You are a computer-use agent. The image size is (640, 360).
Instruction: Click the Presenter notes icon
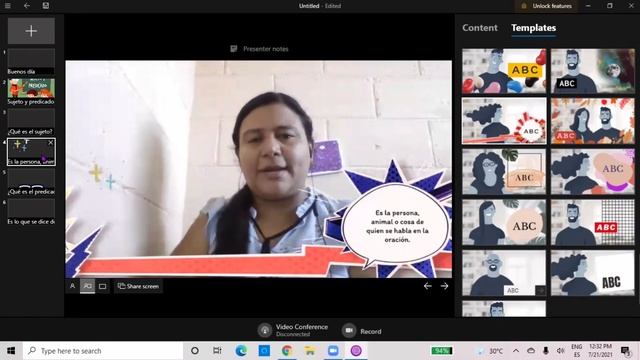click(x=233, y=49)
